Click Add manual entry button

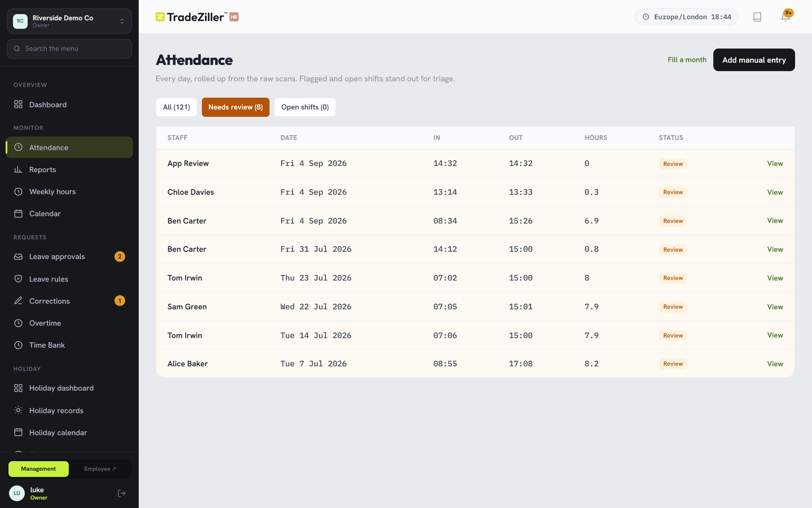coord(754,60)
